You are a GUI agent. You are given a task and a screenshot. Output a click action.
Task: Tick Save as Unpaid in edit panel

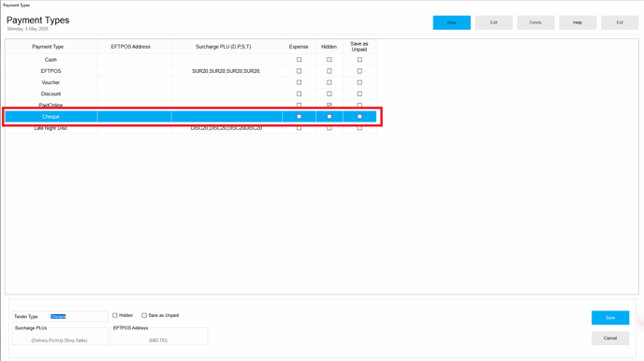[x=144, y=315]
